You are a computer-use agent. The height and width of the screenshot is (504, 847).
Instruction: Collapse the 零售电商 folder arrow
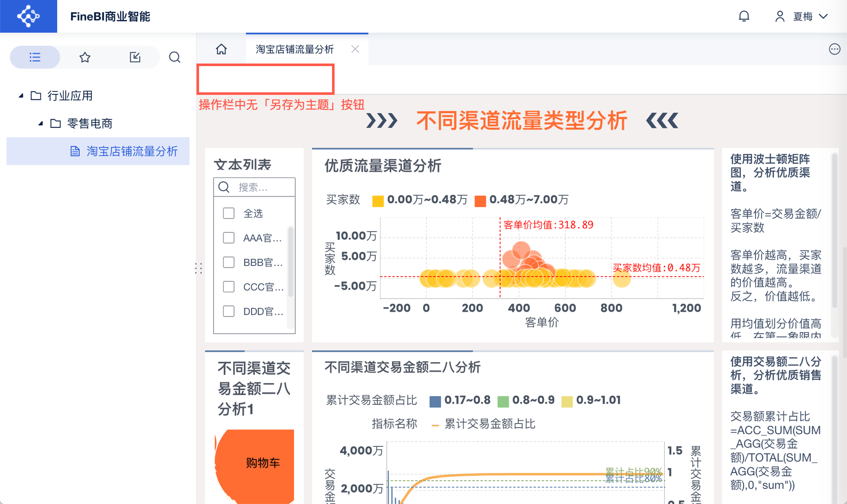[x=41, y=123]
